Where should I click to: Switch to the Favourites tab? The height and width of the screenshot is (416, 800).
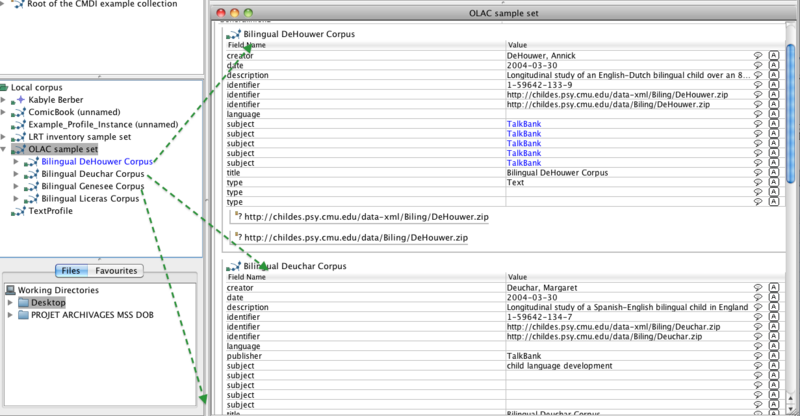point(116,271)
